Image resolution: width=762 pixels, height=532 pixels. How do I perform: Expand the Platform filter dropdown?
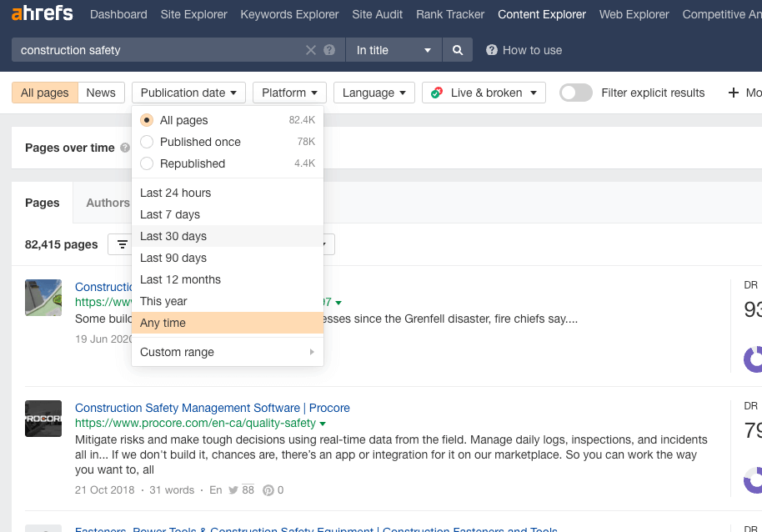(289, 93)
